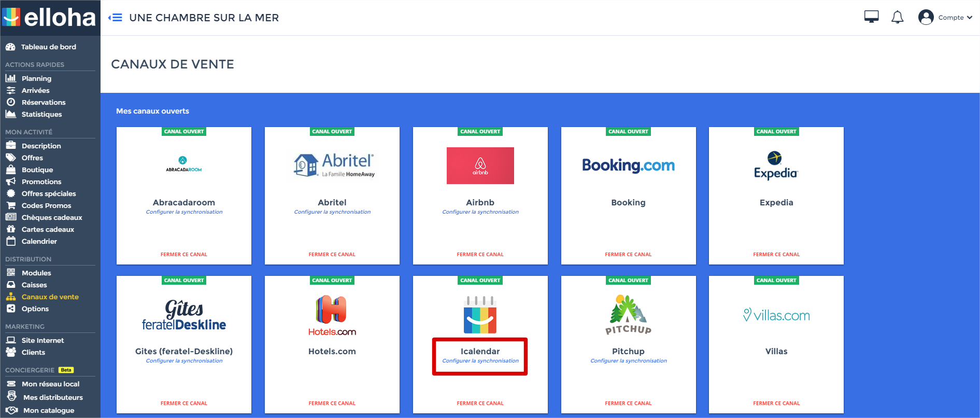This screenshot has height=418, width=980.
Task: Open Tableau de bord
Action: tap(48, 47)
